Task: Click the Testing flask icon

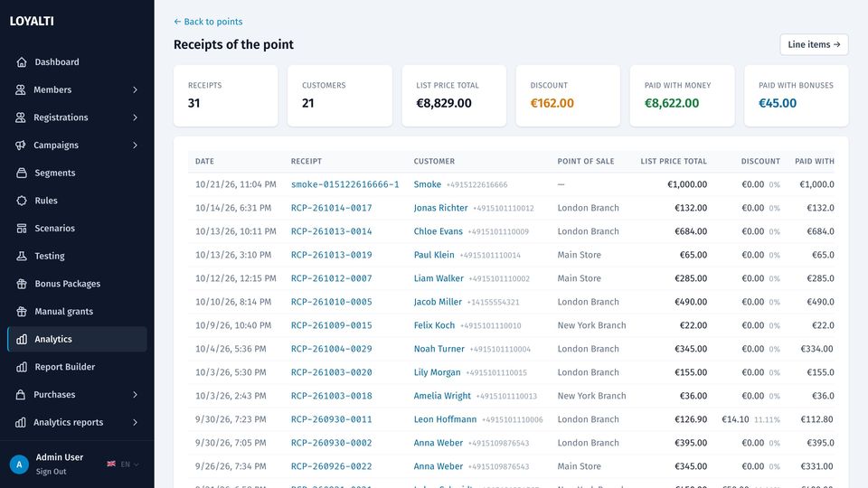Action: [22, 256]
